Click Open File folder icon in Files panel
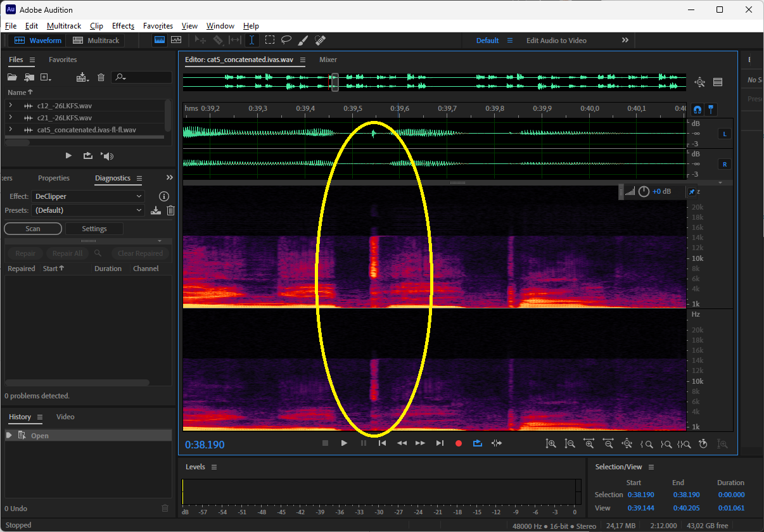 (12, 77)
